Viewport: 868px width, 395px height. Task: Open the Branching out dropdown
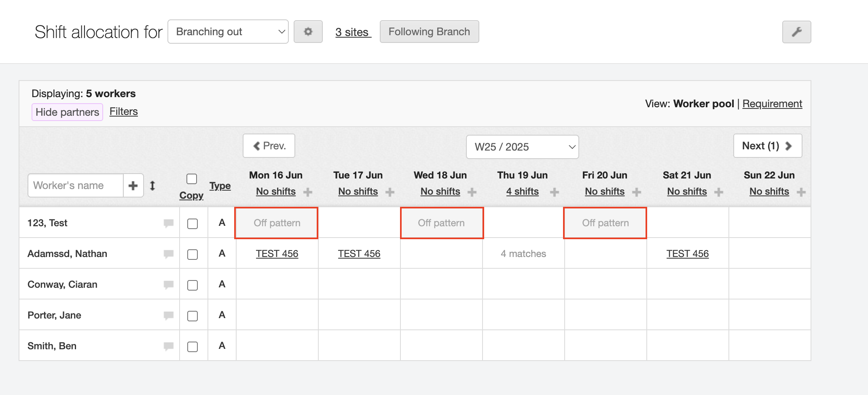(228, 32)
